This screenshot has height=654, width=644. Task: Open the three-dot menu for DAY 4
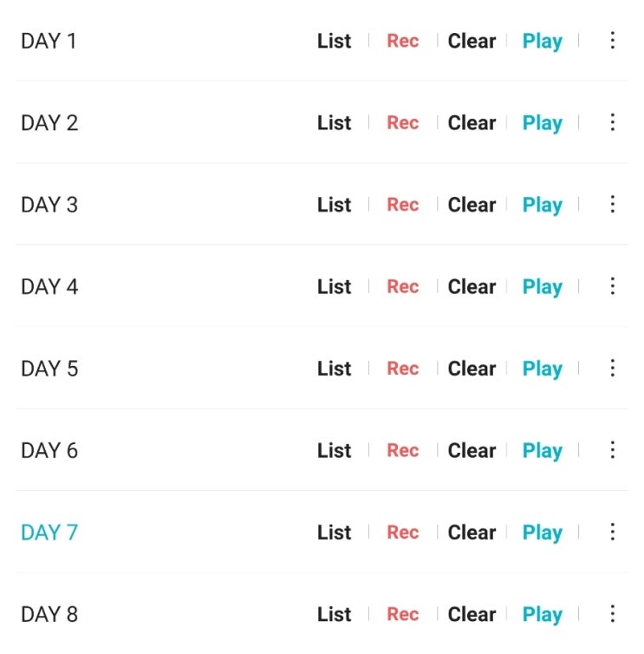coord(612,286)
